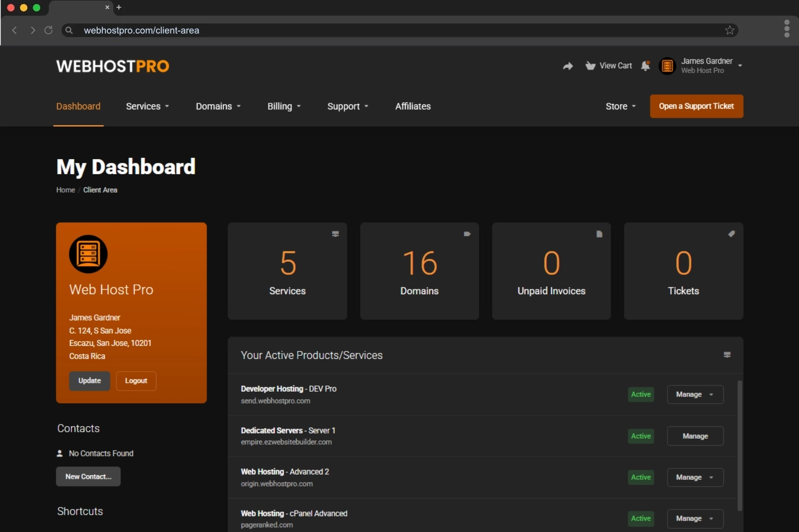Click the document icon on Unpaid Invoices card

599,234
